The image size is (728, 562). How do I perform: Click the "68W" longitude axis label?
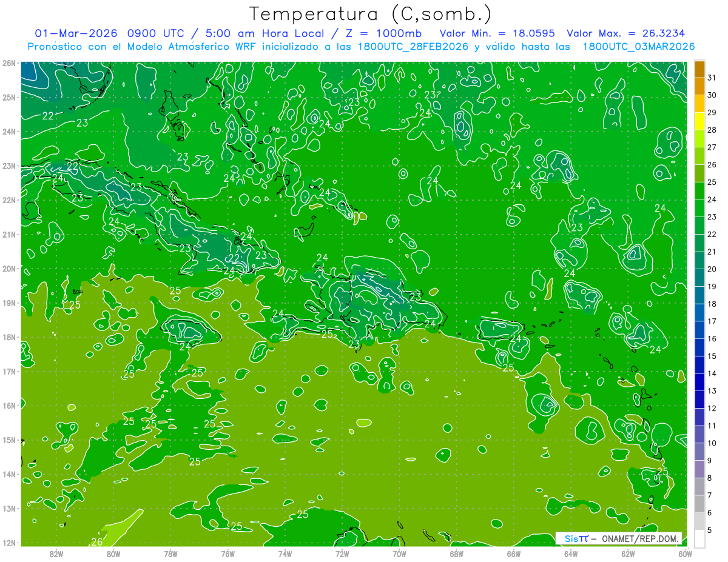click(457, 554)
